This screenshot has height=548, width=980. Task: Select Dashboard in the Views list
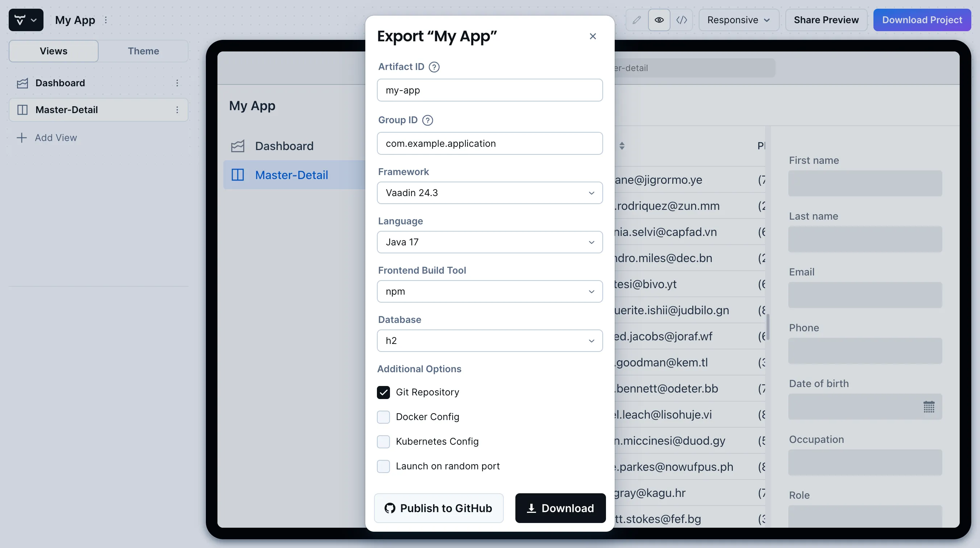99,83
